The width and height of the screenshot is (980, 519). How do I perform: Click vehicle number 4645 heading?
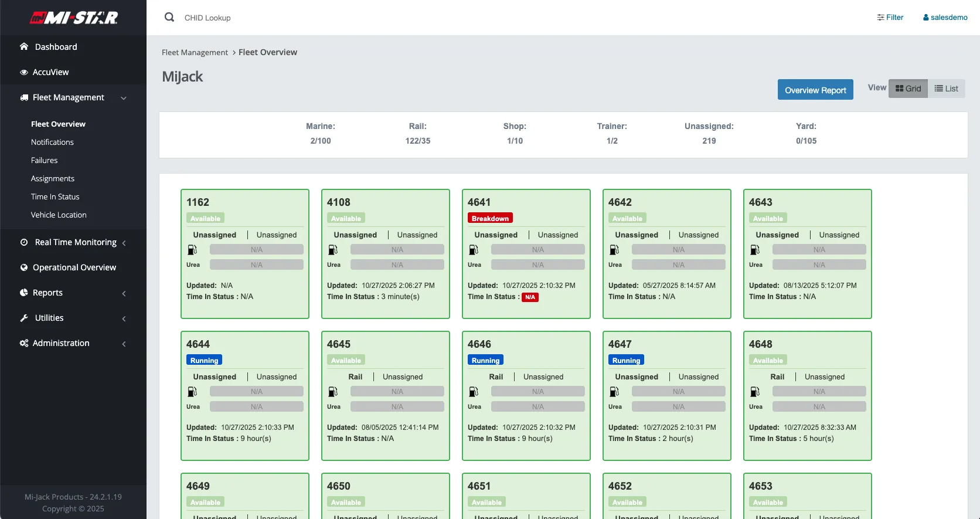click(339, 344)
